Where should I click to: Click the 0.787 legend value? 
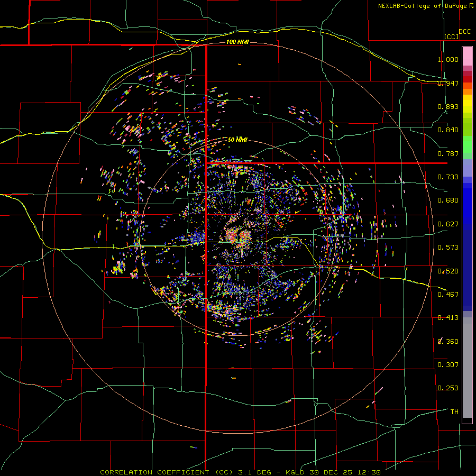click(448, 153)
